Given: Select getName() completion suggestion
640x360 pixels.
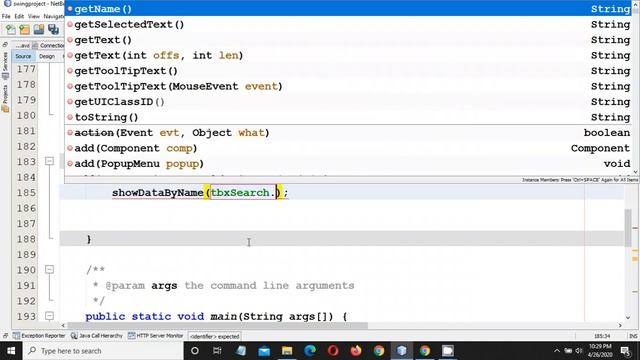Looking at the screenshot, I should [349, 9].
